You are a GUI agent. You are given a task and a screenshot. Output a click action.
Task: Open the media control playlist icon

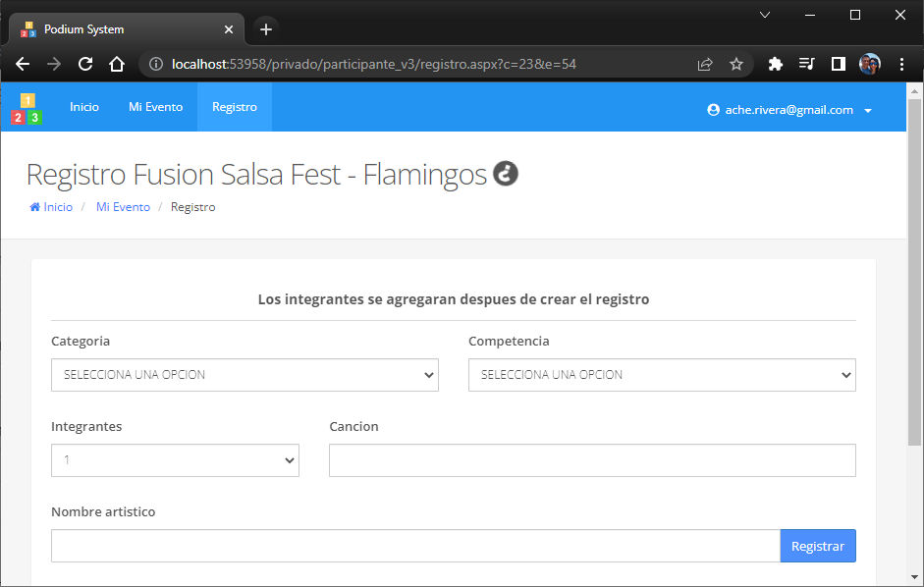click(x=807, y=64)
